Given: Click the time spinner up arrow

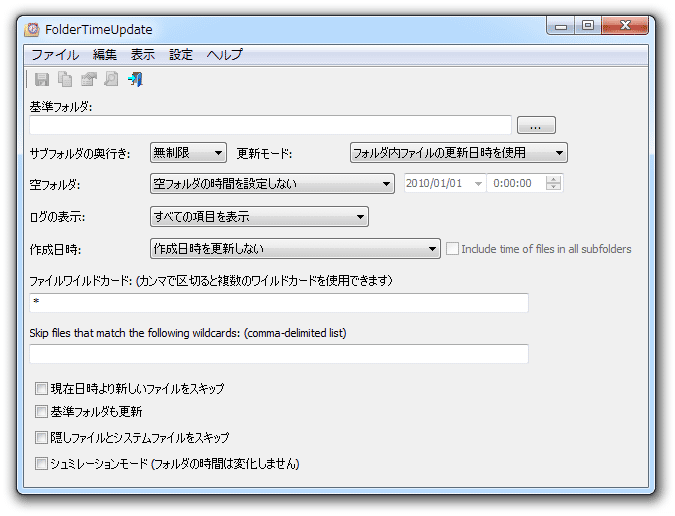Looking at the screenshot, I should pyautogui.click(x=554, y=179).
